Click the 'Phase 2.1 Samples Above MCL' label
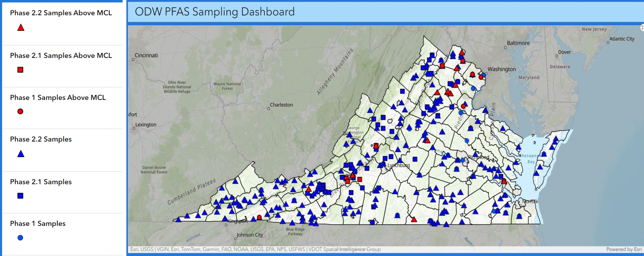 click(x=61, y=56)
